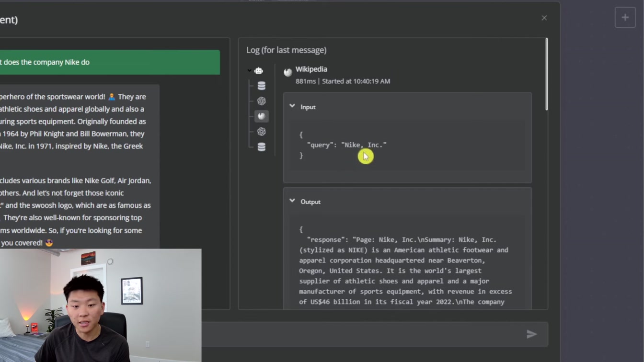This screenshot has width=644, height=362.
Task: Click the "Wikipedia" title in the log
Action: click(x=311, y=69)
